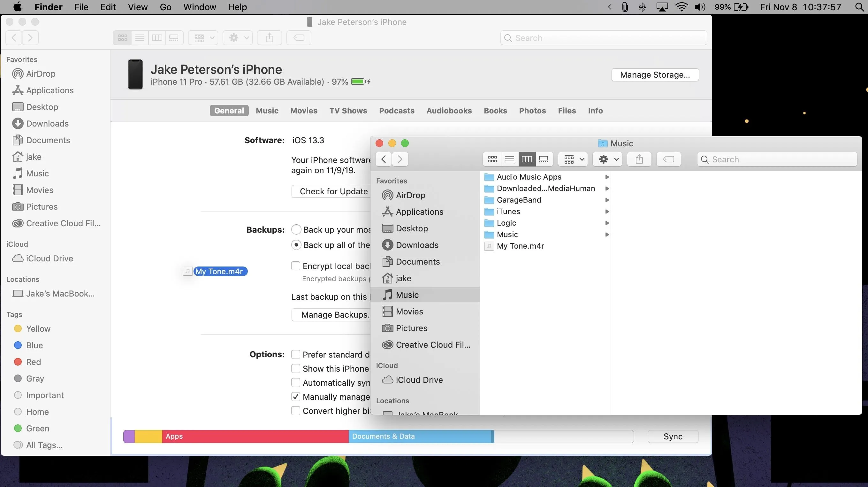Open group-by dropdown in Music window

tap(573, 159)
